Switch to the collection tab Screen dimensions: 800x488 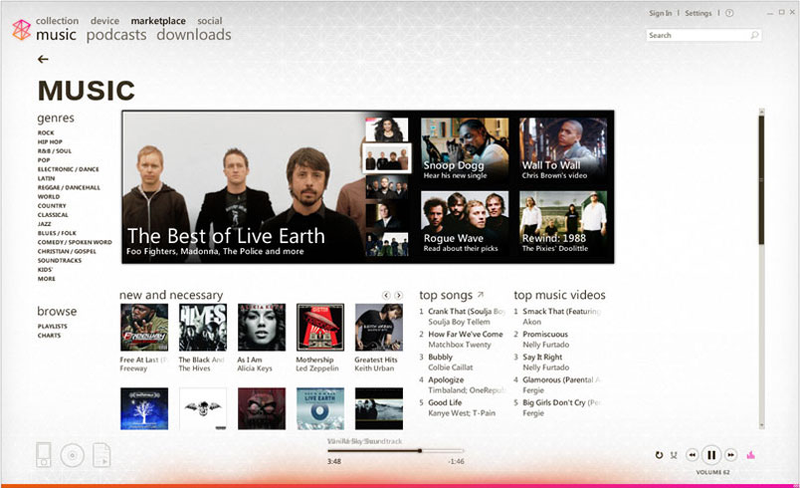(x=57, y=21)
